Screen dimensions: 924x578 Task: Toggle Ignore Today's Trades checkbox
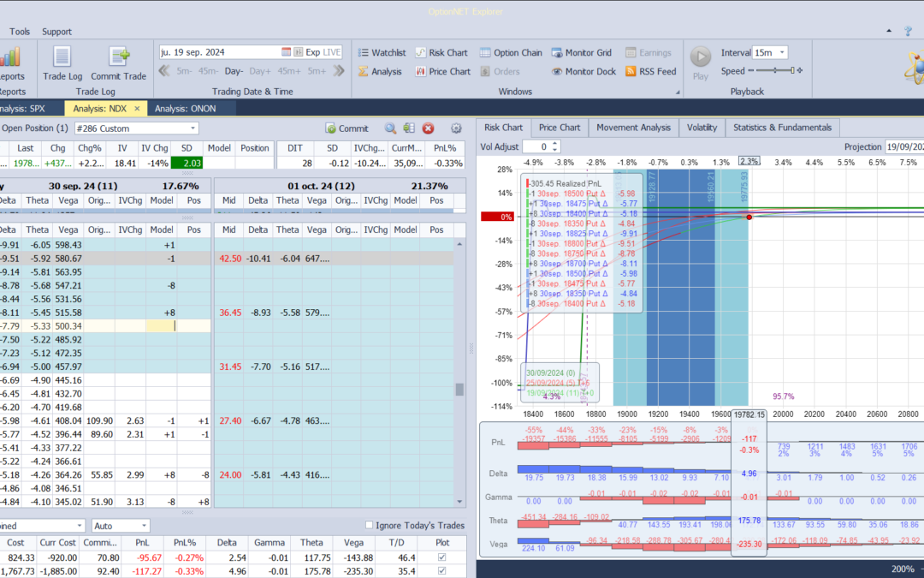coord(369,525)
